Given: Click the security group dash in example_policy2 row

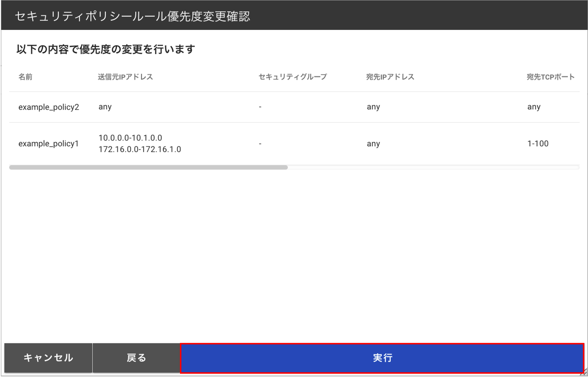Looking at the screenshot, I should click(x=260, y=107).
